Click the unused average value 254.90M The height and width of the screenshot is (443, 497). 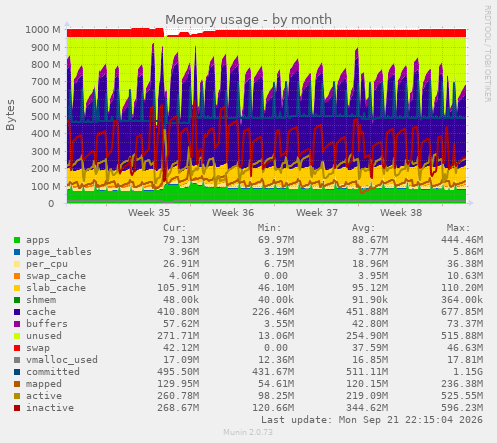tap(367, 336)
